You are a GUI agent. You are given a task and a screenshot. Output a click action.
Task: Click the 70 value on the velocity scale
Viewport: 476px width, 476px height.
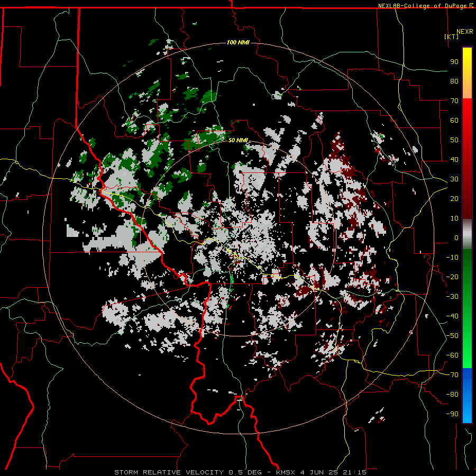[x=454, y=101]
